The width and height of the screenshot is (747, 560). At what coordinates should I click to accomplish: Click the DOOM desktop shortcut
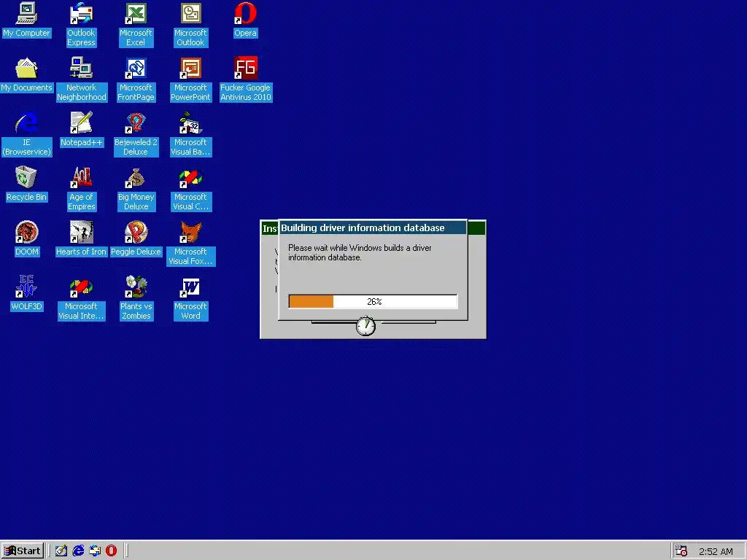point(27,239)
